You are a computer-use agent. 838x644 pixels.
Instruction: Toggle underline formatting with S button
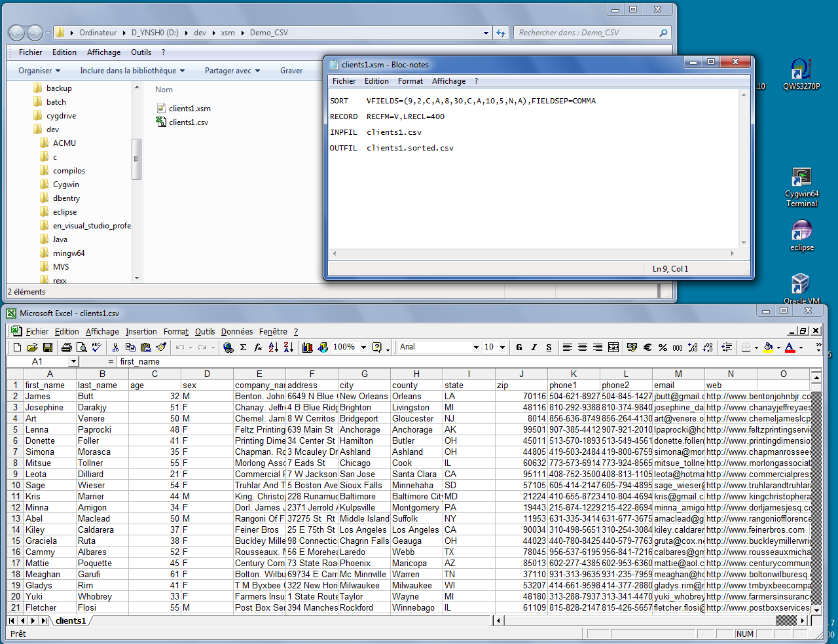[x=549, y=348]
